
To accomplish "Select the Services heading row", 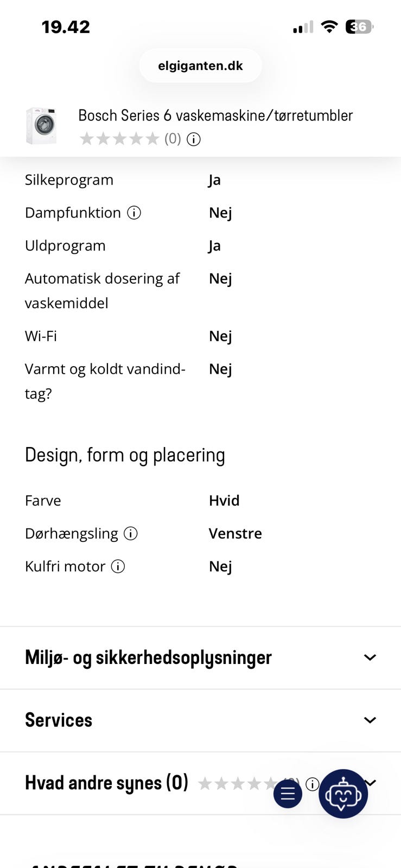I will 200,720.
